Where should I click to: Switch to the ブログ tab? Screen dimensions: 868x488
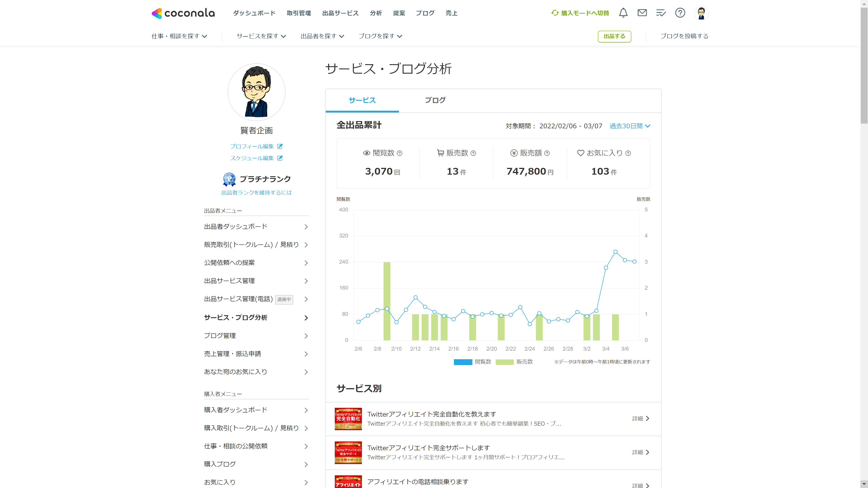435,100
